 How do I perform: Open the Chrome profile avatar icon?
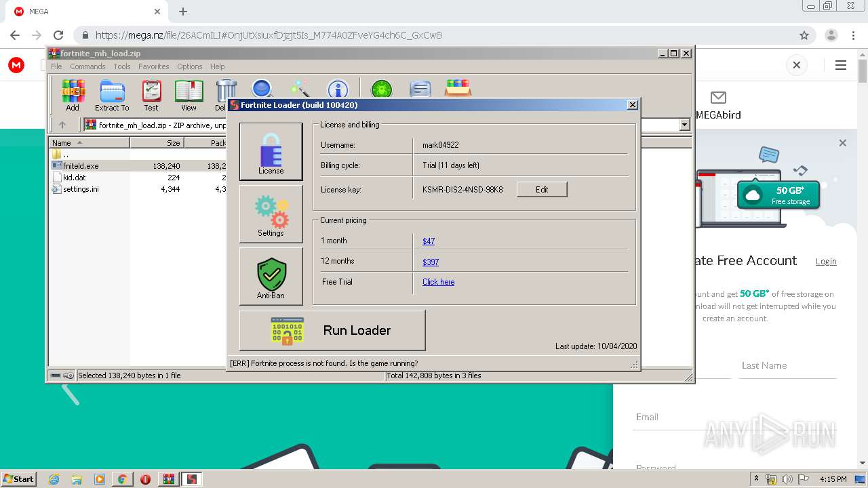point(831,35)
